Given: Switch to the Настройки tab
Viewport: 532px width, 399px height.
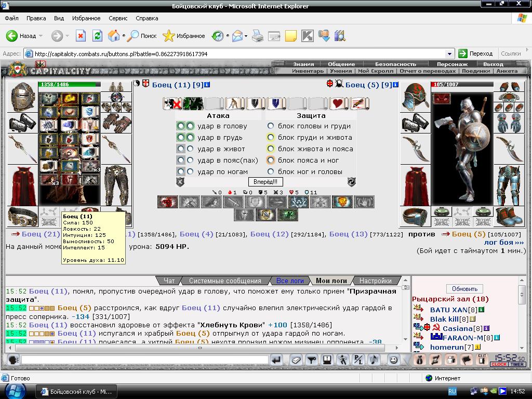Looking at the screenshot, I should (x=375, y=281).
